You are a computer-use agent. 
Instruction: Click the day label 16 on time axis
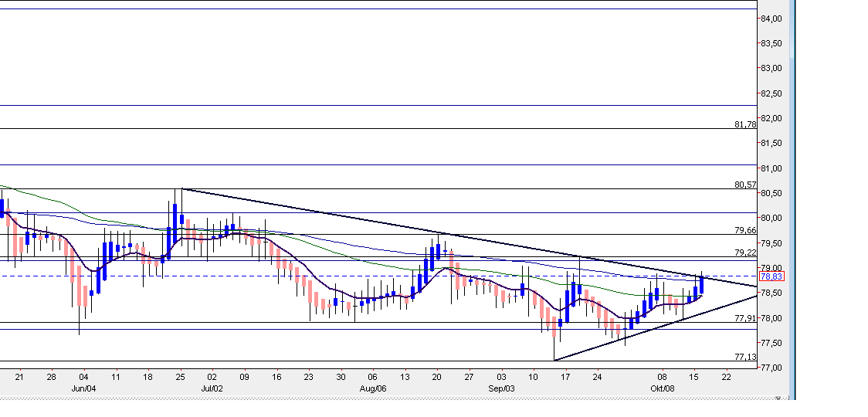276,377
